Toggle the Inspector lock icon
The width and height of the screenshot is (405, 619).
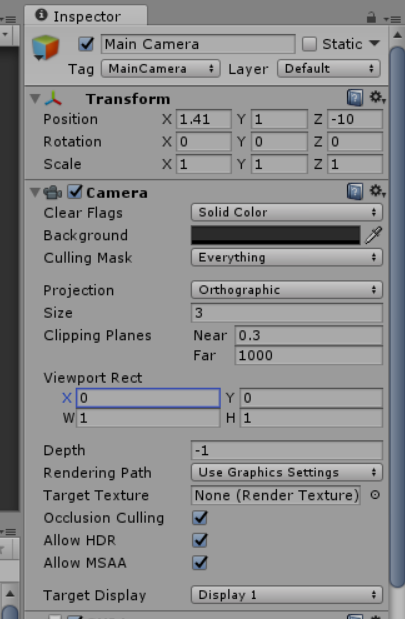[371, 17]
